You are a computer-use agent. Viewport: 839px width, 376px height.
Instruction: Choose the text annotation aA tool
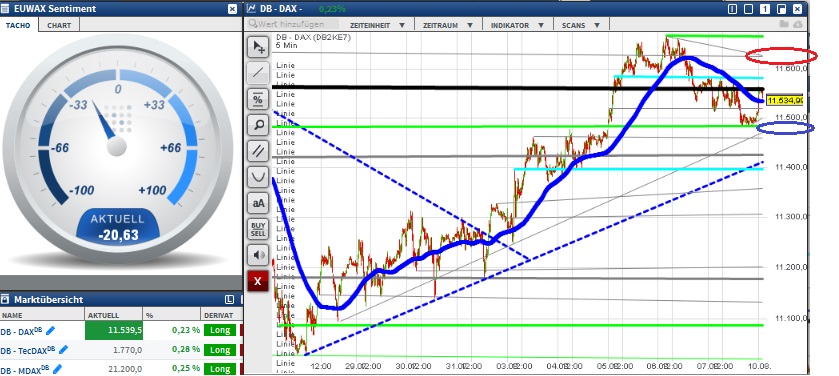pos(258,203)
